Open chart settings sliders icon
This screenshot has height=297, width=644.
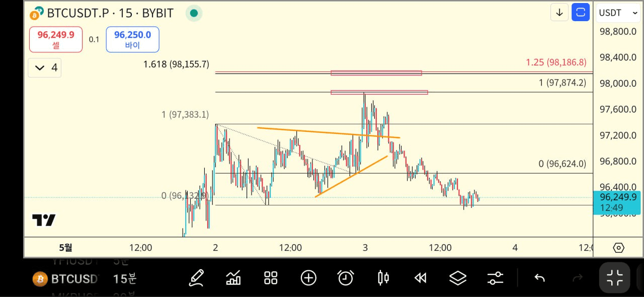495,278
